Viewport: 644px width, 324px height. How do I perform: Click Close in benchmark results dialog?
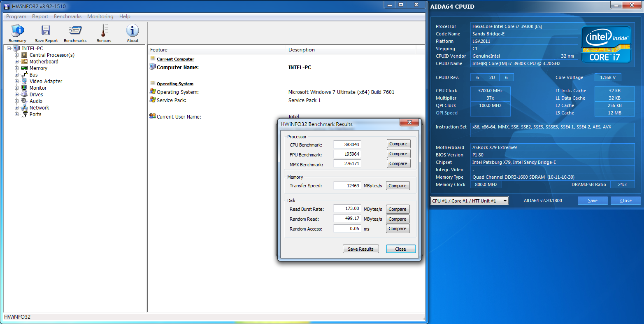click(x=400, y=249)
